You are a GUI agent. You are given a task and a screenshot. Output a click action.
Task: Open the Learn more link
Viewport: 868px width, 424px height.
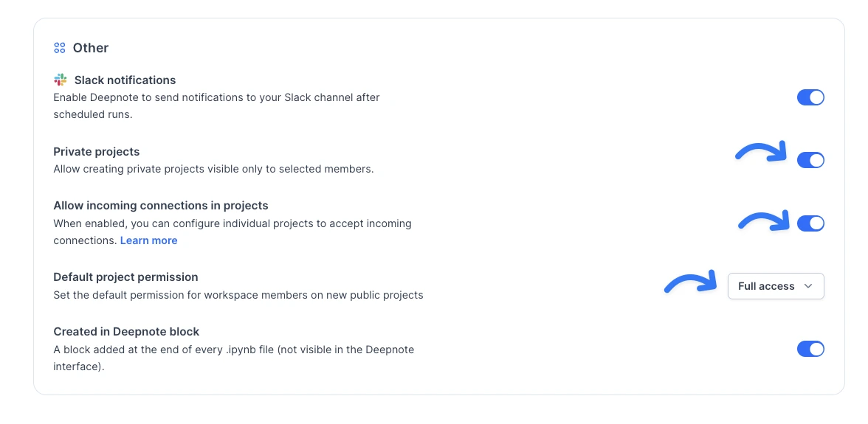(x=148, y=240)
